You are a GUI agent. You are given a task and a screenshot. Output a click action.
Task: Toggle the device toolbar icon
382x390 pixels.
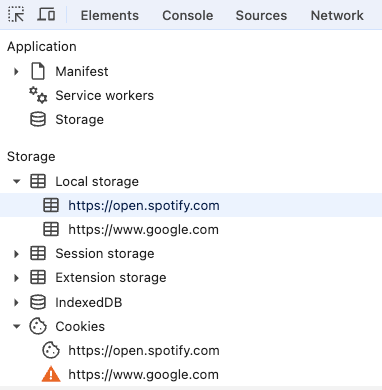click(46, 15)
